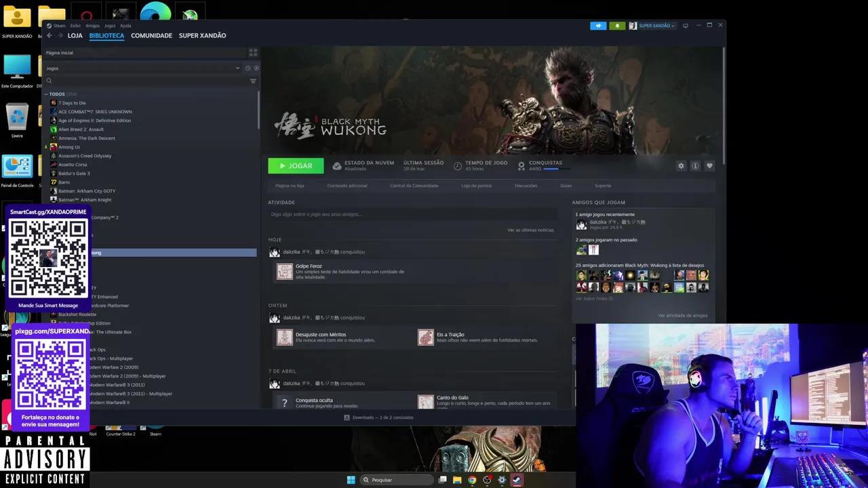Viewport: 868px width, 488px height.
Task: Open game settings gear icon
Action: pyautogui.click(x=681, y=165)
